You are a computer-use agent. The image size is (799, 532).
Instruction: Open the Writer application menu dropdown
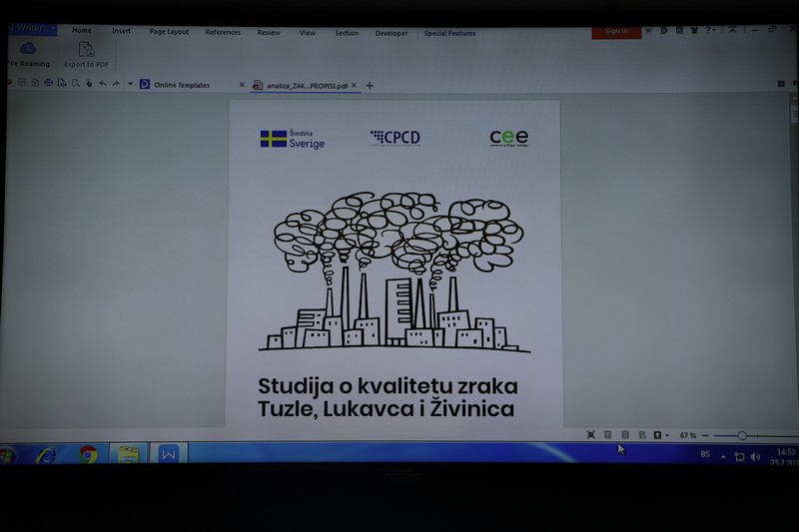52,28
